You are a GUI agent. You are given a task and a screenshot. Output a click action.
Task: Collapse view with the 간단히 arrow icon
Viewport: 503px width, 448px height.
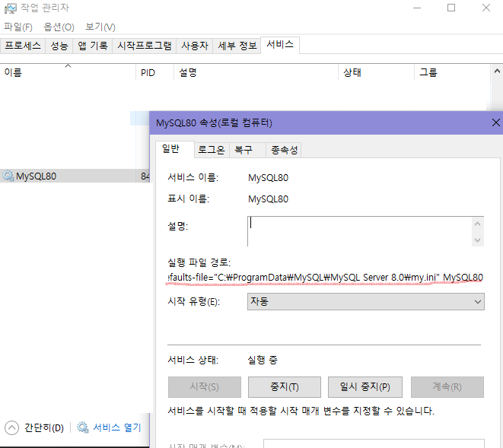tap(12, 427)
